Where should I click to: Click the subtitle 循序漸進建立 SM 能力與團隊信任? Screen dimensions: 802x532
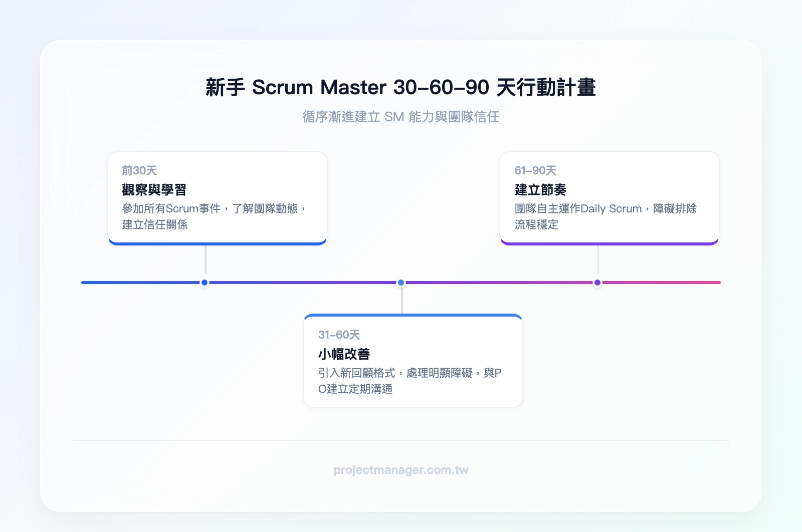pyautogui.click(x=400, y=117)
